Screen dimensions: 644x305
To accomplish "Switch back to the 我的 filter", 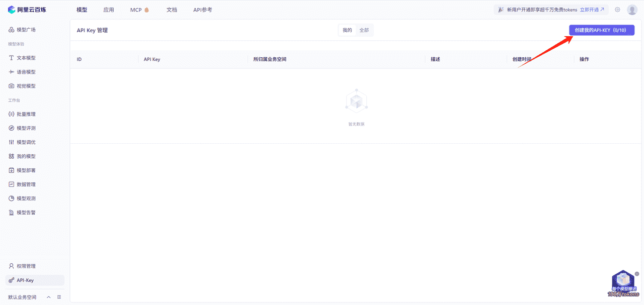I will point(347,30).
